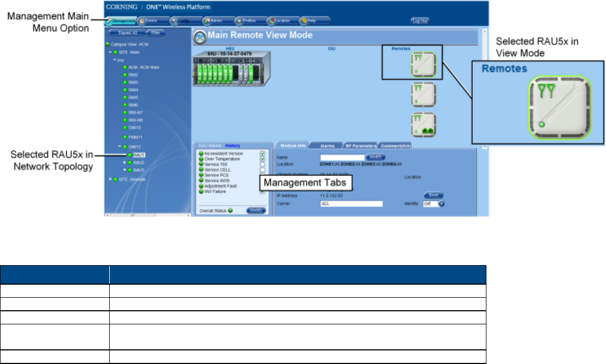Click the Reset button
Viewport: 606px width, 364px height.
pos(434,195)
